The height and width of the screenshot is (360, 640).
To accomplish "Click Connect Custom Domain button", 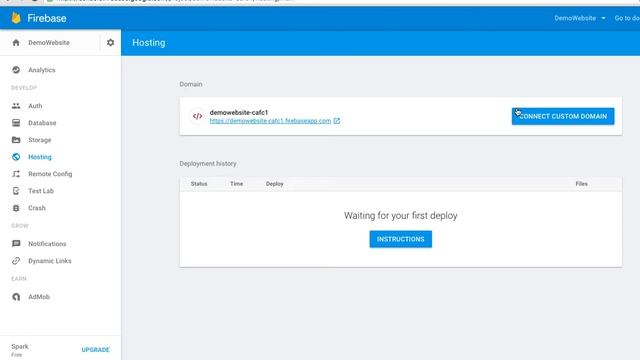I will point(563,116).
